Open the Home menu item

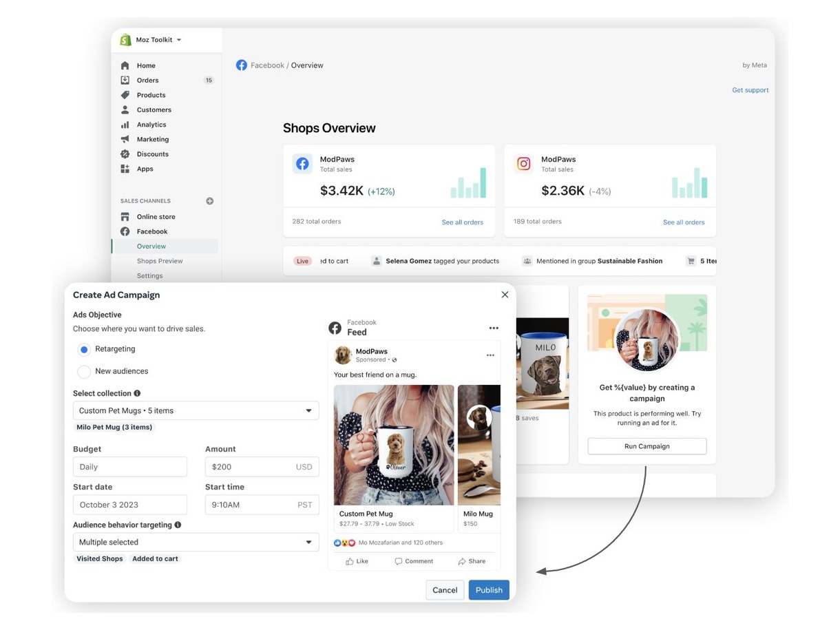(146, 65)
